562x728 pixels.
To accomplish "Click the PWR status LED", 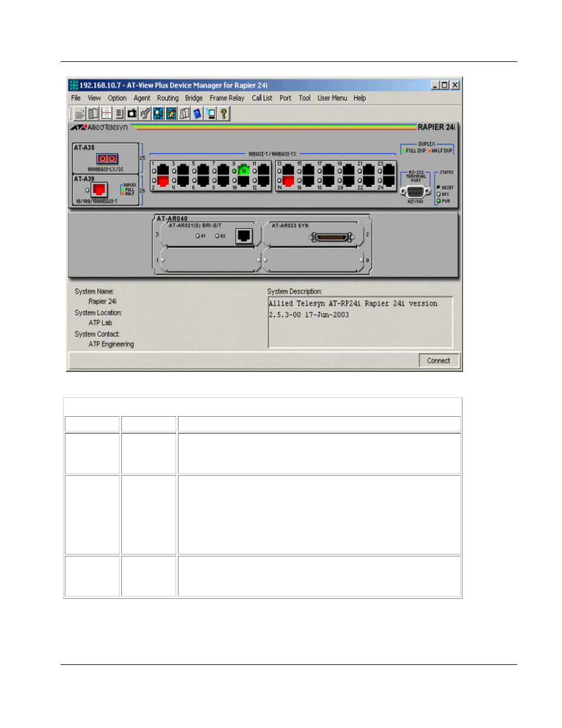I will tap(438, 201).
